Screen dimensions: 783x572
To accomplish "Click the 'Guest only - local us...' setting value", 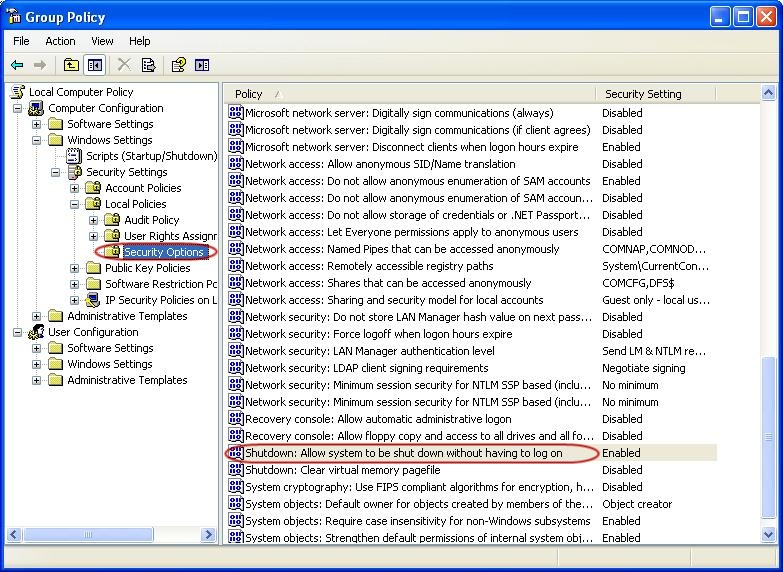I will (x=656, y=300).
